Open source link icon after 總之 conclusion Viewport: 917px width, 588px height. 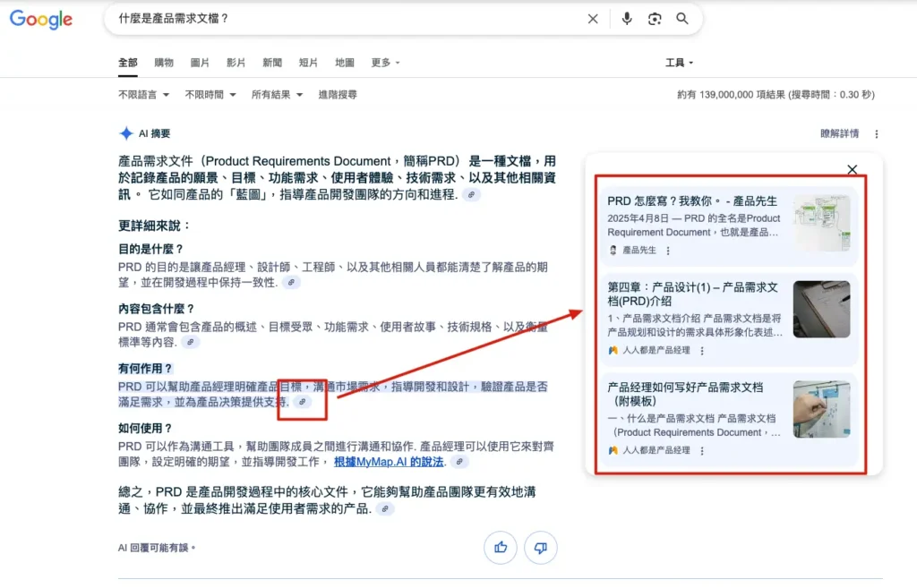tap(385, 509)
